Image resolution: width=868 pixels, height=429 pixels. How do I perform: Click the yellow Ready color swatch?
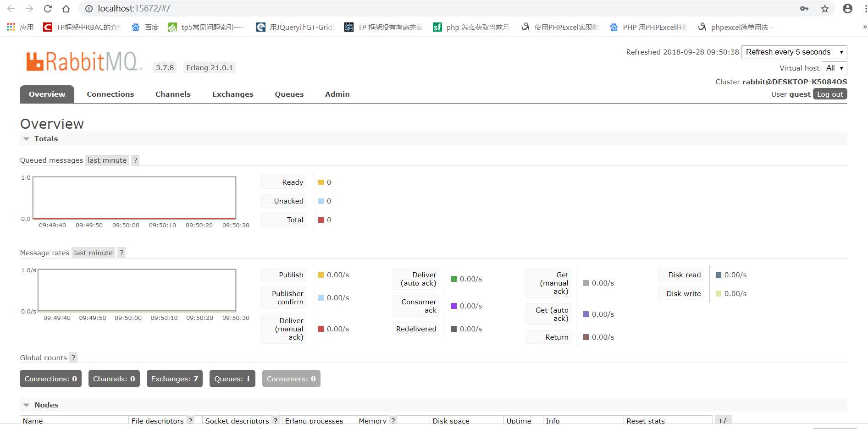pyautogui.click(x=321, y=182)
